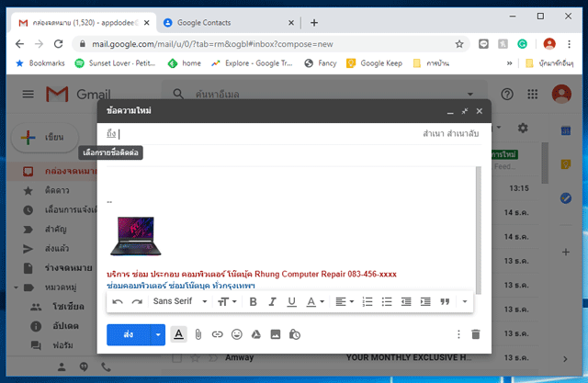Toggle confidential mode icon
Screen dimensions: 588x383
295,334
